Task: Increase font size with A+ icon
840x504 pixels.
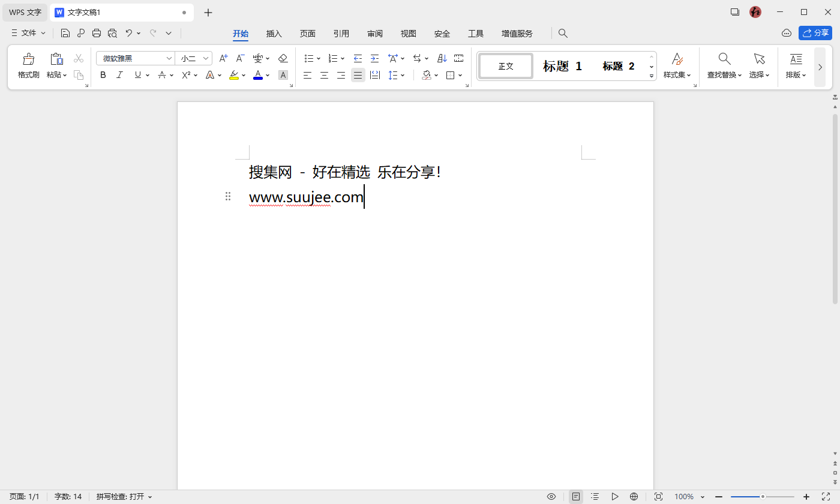Action: [x=223, y=58]
